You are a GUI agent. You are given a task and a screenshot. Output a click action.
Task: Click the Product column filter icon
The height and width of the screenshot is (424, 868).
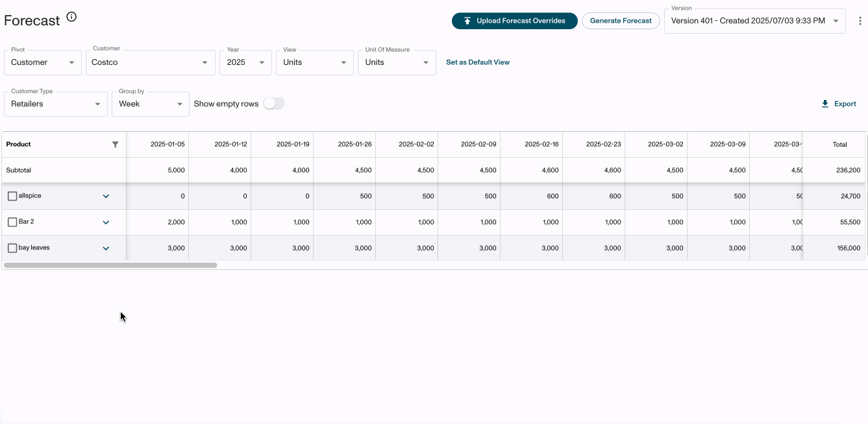point(116,145)
